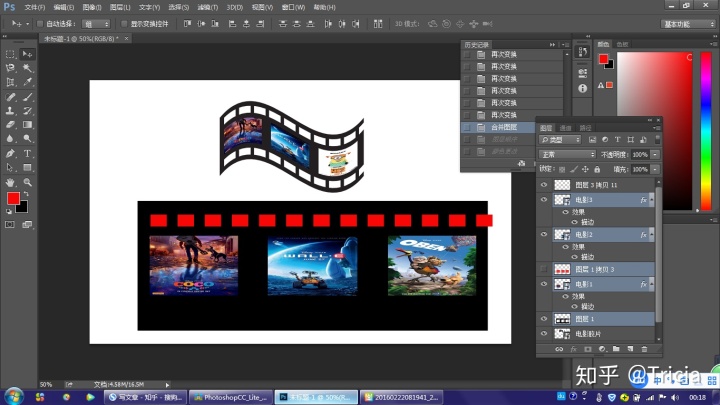Open the layer filter 类型 dropdown
Image resolution: width=720 pixels, height=405 pixels.
coord(560,140)
